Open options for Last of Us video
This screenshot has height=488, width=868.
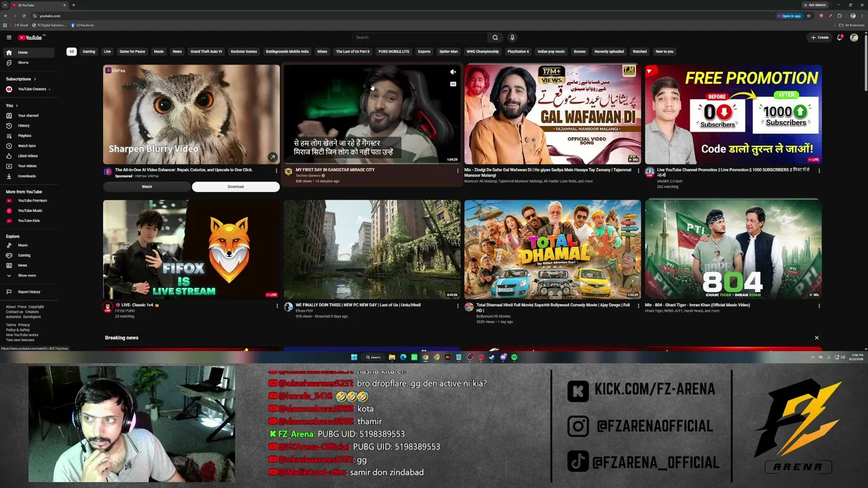458,306
